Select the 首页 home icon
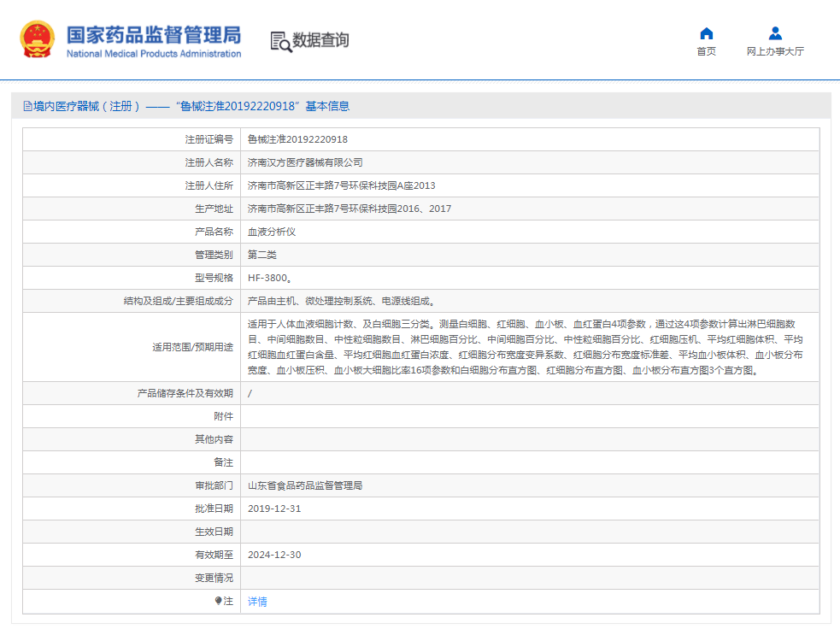 click(x=706, y=32)
